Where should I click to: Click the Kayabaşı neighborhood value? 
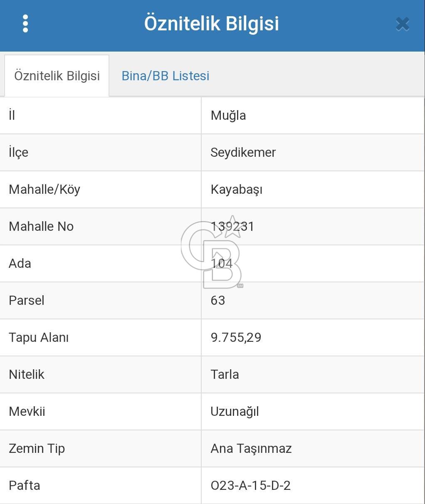[236, 190]
